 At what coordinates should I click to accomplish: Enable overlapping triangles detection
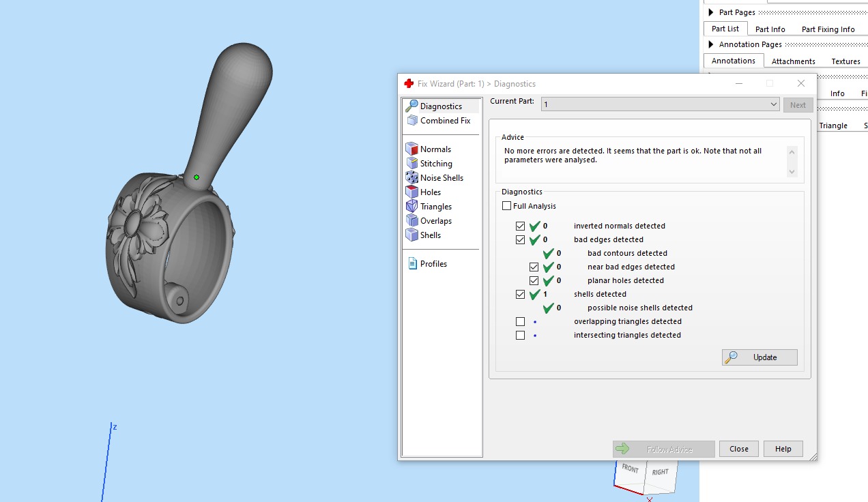click(x=521, y=321)
